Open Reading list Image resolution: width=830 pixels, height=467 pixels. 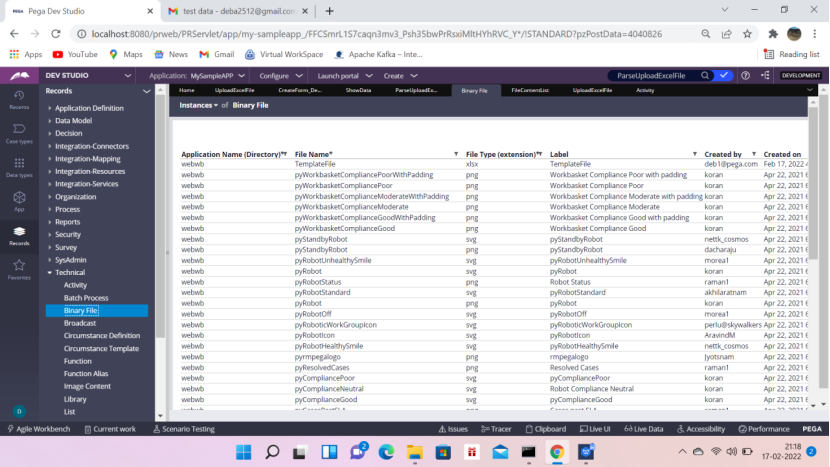792,54
